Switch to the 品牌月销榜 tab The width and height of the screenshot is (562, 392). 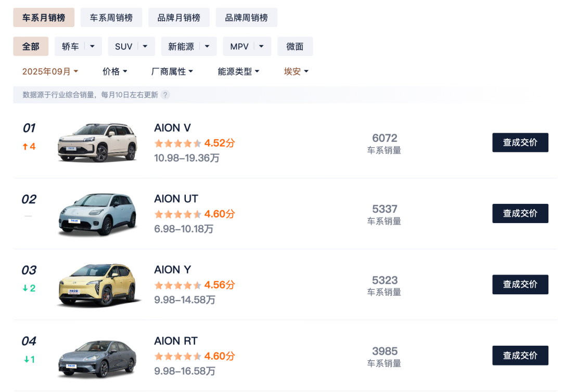point(178,18)
